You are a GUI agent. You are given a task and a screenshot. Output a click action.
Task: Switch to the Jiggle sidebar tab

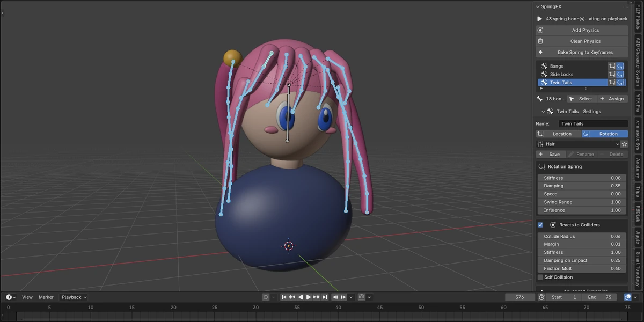click(x=638, y=236)
